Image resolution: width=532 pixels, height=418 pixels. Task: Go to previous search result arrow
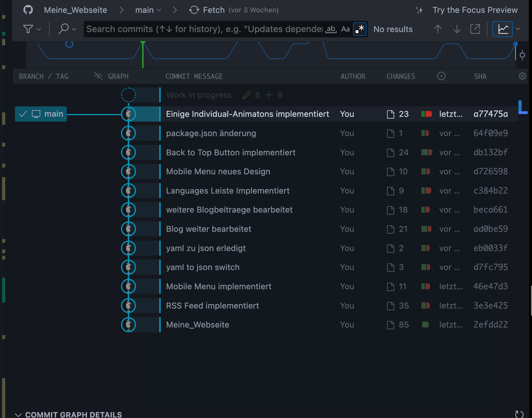(x=438, y=29)
